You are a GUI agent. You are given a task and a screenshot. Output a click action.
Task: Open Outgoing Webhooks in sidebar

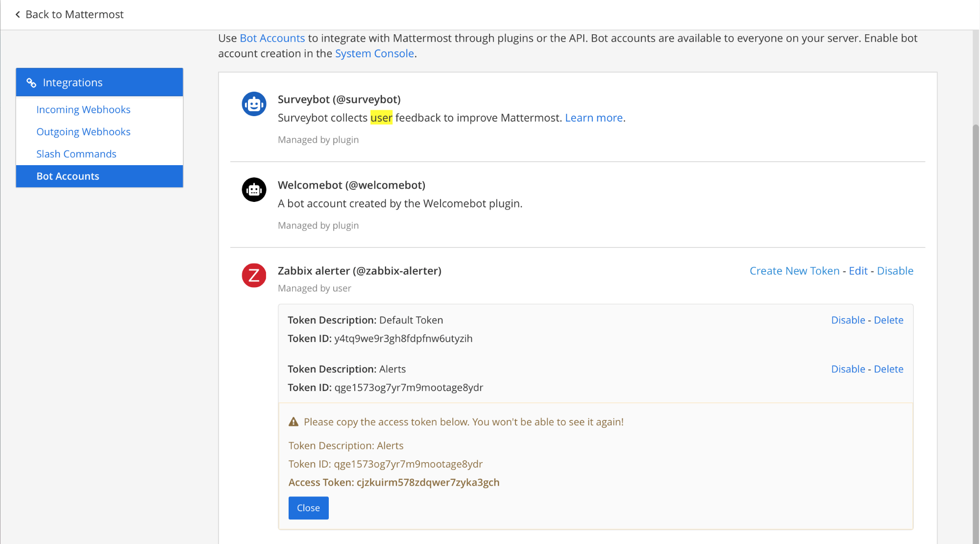(83, 132)
